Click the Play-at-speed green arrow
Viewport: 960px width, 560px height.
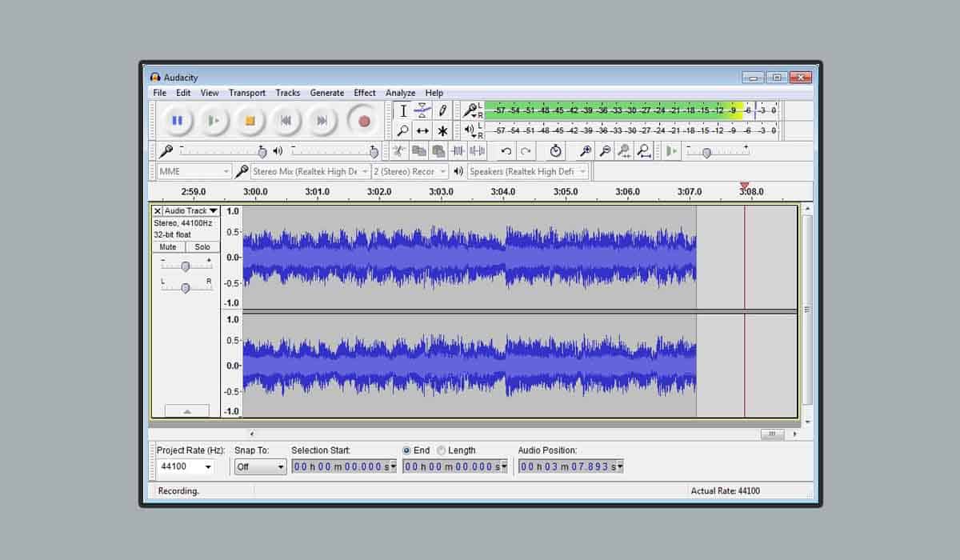(x=671, y=150)
